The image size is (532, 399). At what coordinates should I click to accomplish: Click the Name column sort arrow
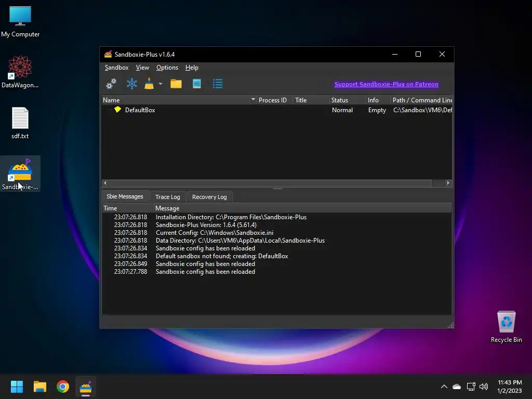click(x=253, y=99)
